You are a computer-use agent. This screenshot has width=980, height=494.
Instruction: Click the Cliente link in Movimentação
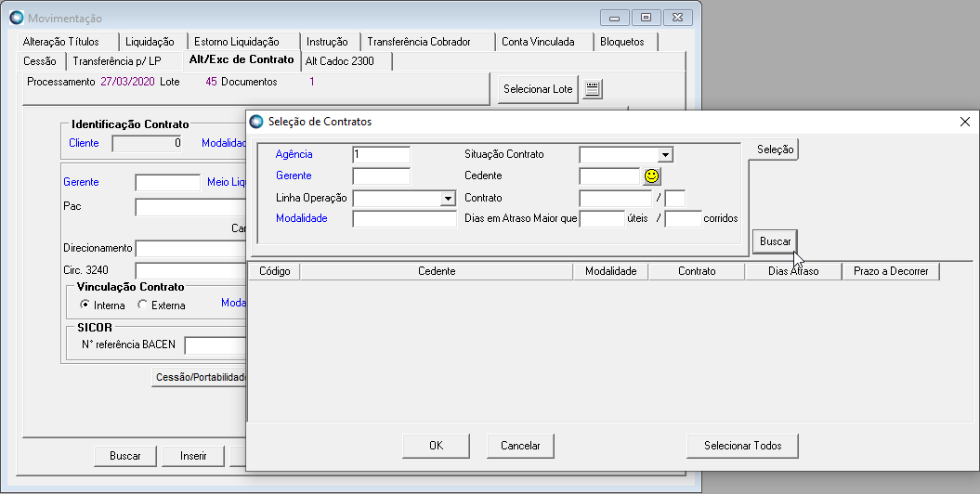(84, 143)
